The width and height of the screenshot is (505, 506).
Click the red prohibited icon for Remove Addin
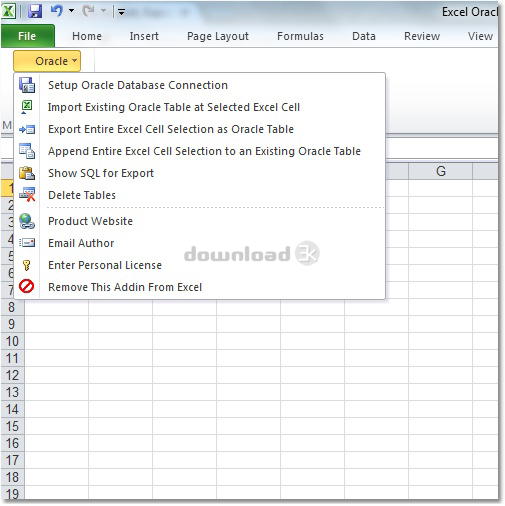(27, 286)
